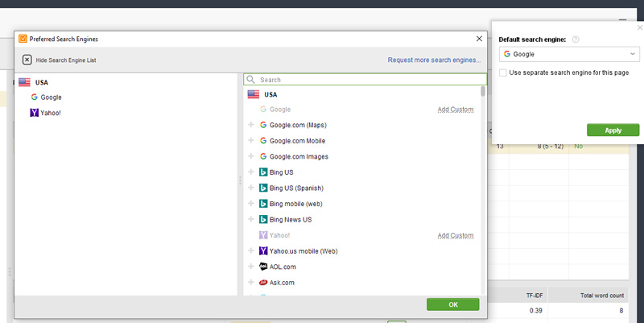This screenshot has height=323, width=644.
Task: Click the USA flag in available engines list
Action: coord(254,94)
